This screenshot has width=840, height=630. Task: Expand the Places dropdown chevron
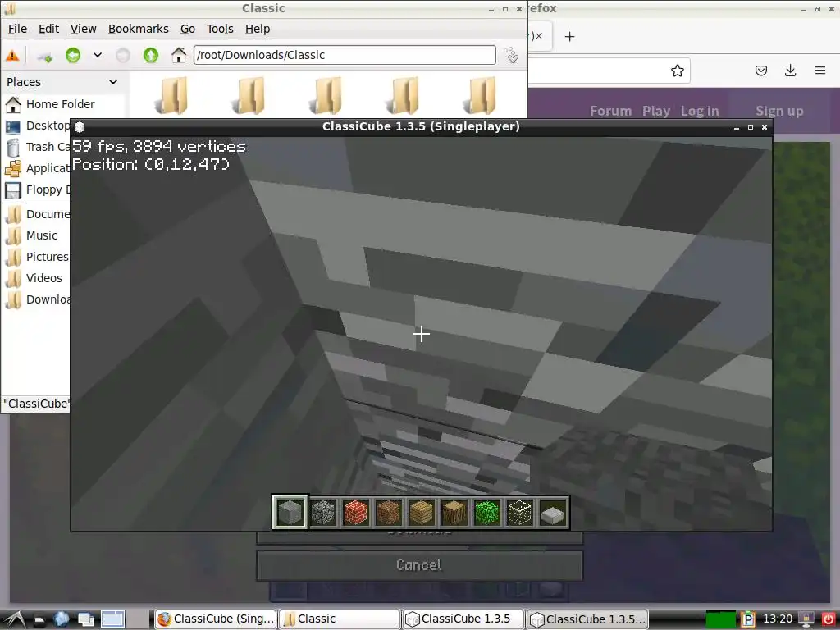click(x=113, y=82)
